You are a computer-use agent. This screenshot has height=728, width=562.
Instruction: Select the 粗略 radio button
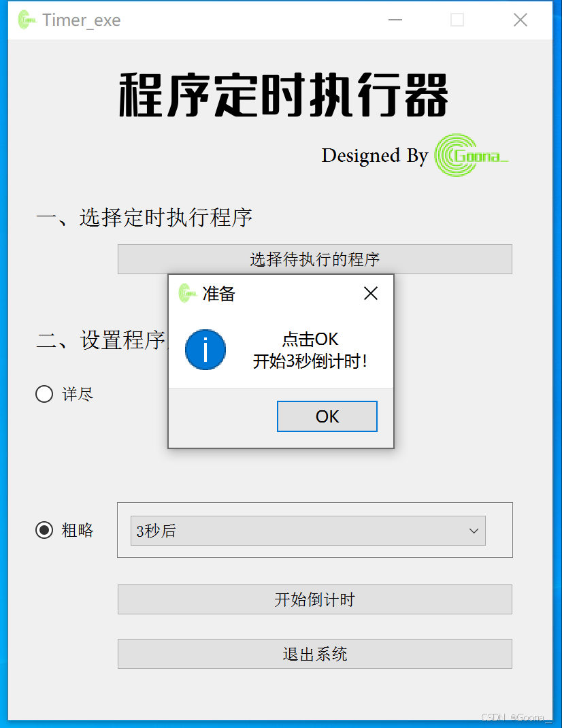pos(44,530)
